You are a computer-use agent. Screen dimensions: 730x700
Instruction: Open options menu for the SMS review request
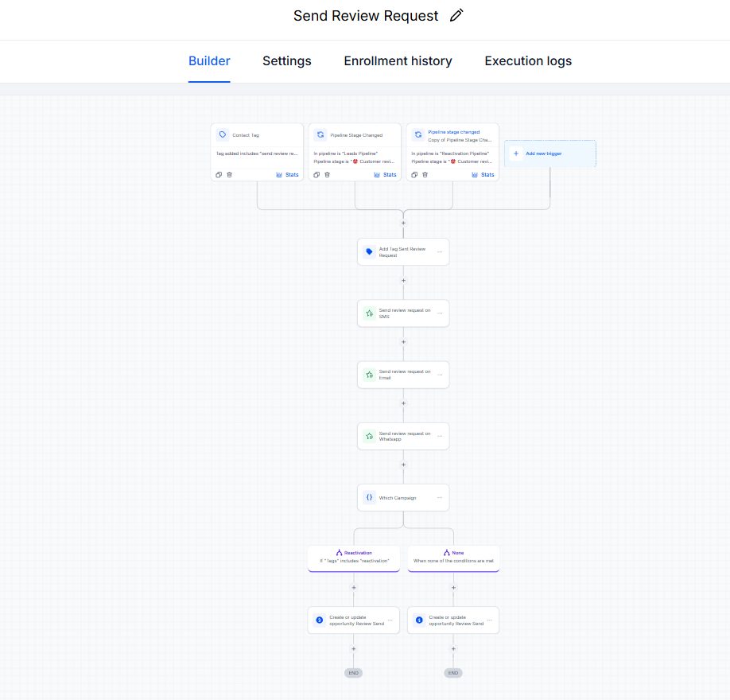(x=440, y=313)
